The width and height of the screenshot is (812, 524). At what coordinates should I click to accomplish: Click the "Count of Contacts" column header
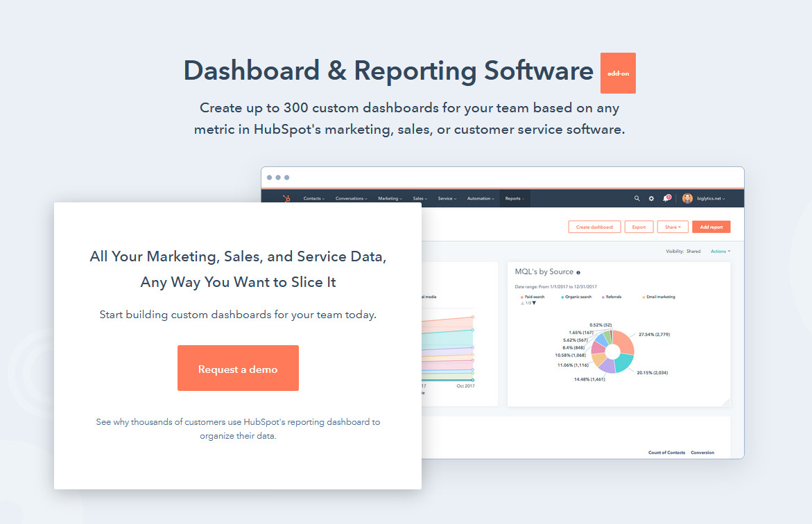click(x=666, y=453)
